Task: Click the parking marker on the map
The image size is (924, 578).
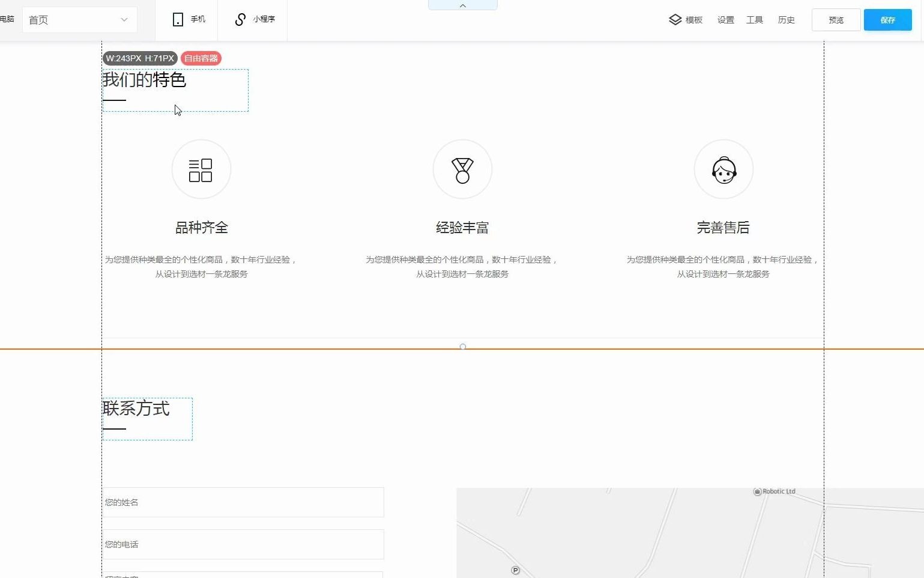Action: coord(515,570)
